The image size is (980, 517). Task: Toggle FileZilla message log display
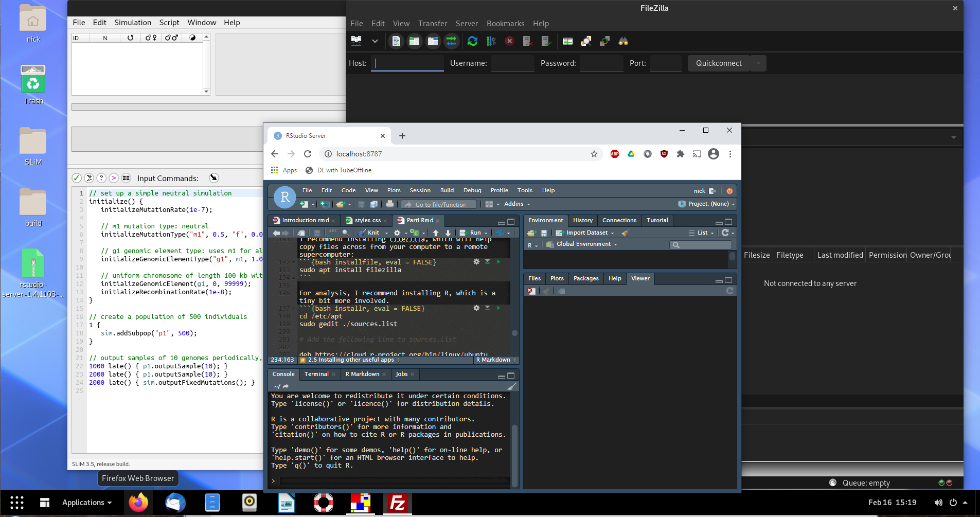(x=396, y=41)
